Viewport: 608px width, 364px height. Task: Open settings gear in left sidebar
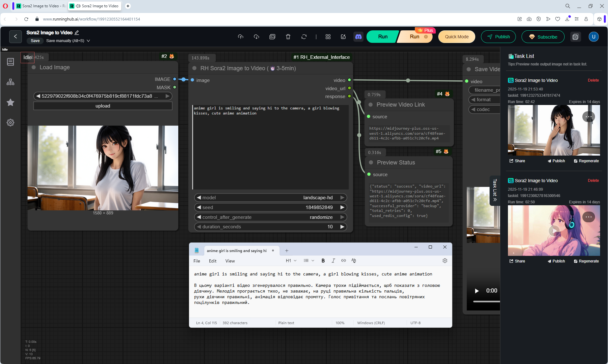tap(10, 123)
